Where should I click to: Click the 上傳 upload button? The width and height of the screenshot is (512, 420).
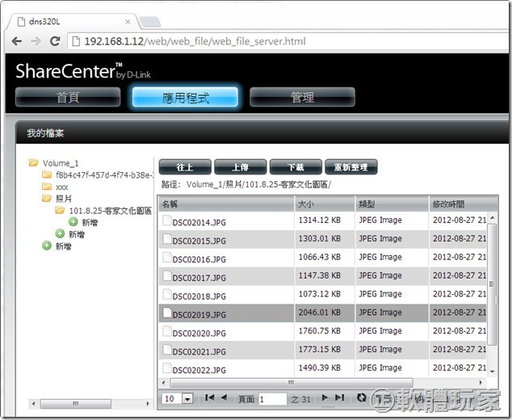(x=240, y=167)
